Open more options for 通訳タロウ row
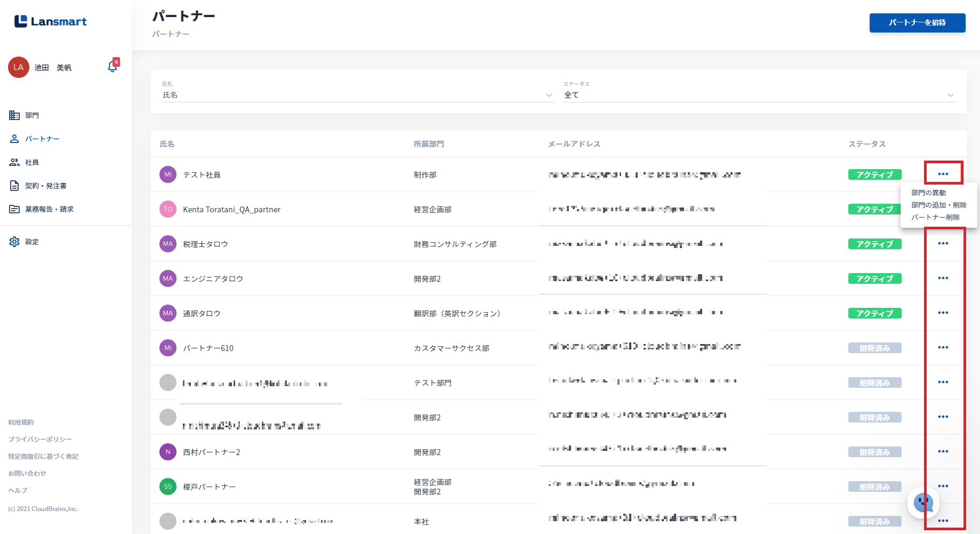Viewport: 980px width, 534px height. [943, 313]
